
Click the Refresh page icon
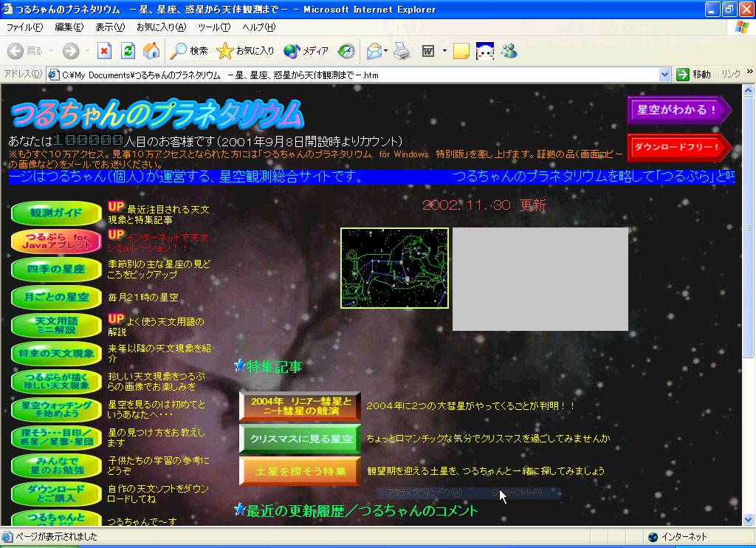click(128, 51)
